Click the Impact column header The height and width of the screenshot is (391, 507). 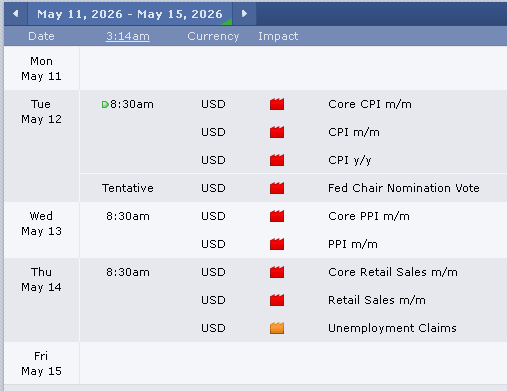278,36
